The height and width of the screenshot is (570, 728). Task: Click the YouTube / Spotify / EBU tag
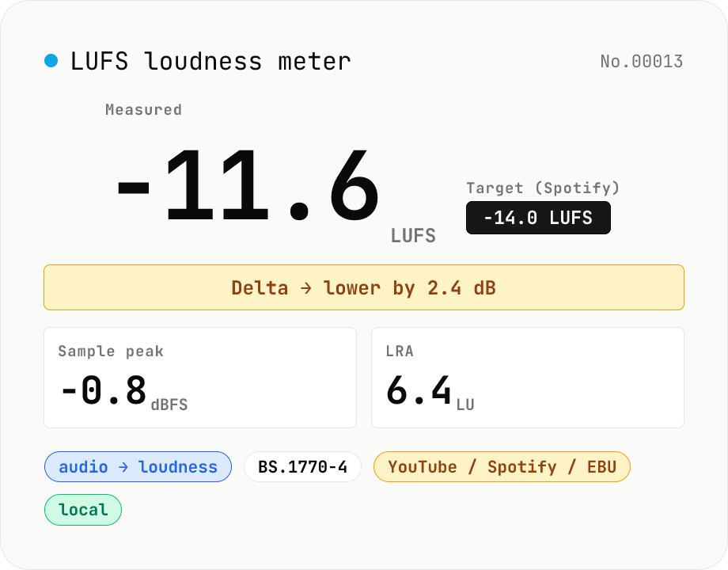click(502, 466)
